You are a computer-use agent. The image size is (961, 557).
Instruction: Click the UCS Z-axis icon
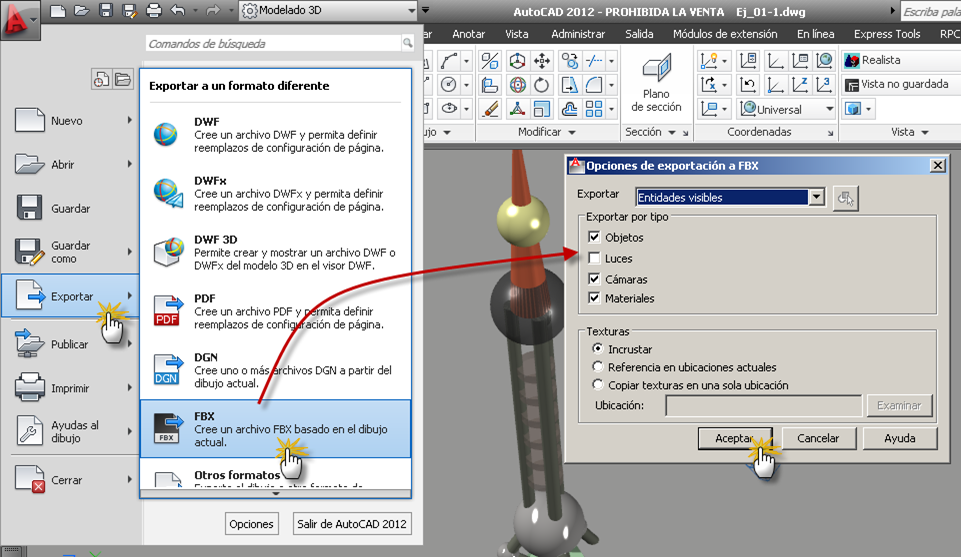tap(799, 85)
